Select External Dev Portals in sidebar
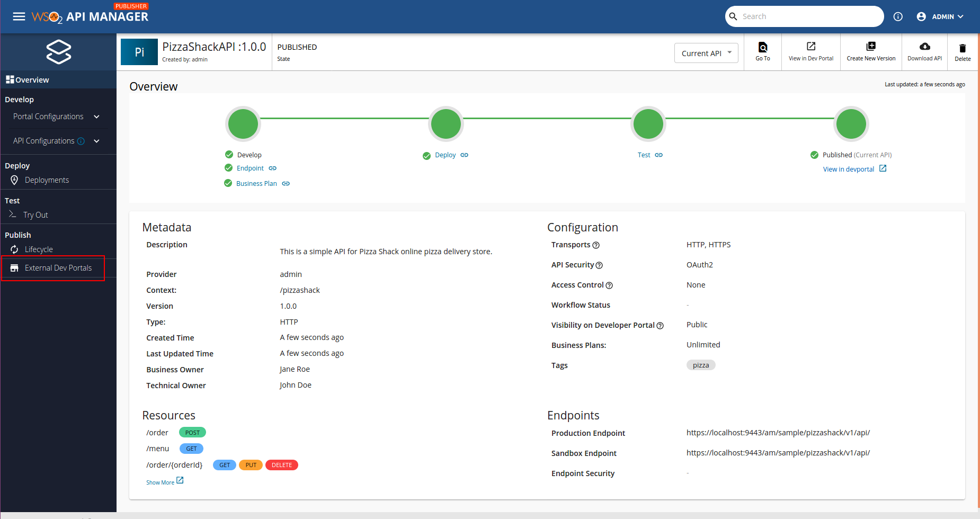The width and height of the screenshot is (980, 519). point(58,267)
